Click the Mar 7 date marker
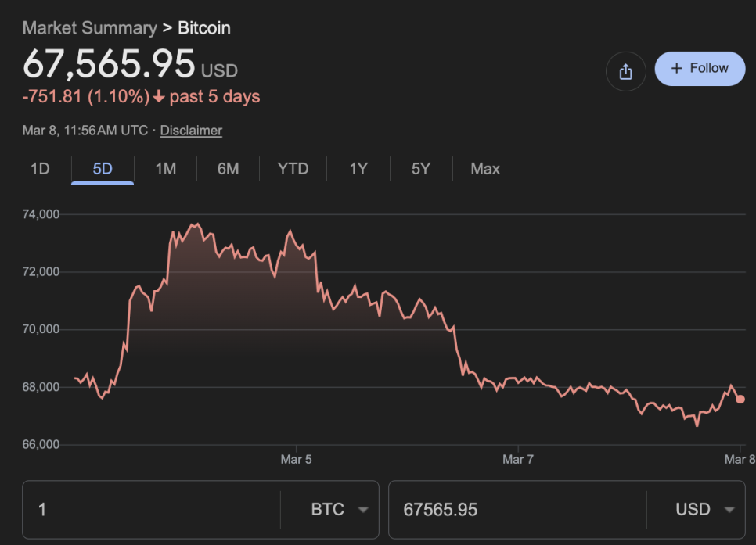This screenshot has height=545, width=756. point(517,460)
